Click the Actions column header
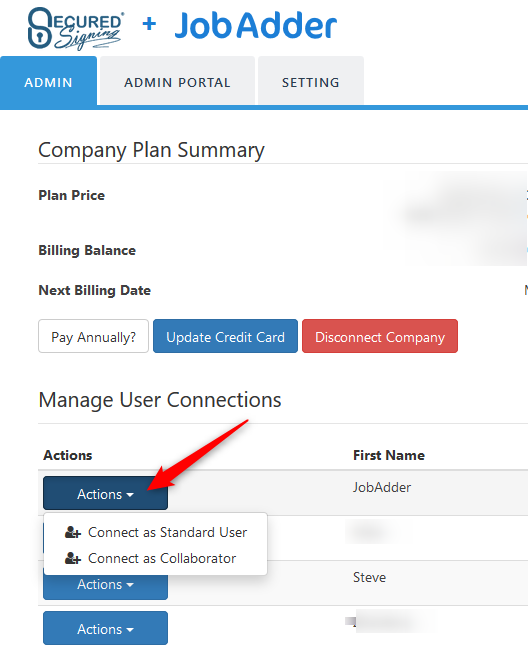528x655 pixels. (68, 455)
